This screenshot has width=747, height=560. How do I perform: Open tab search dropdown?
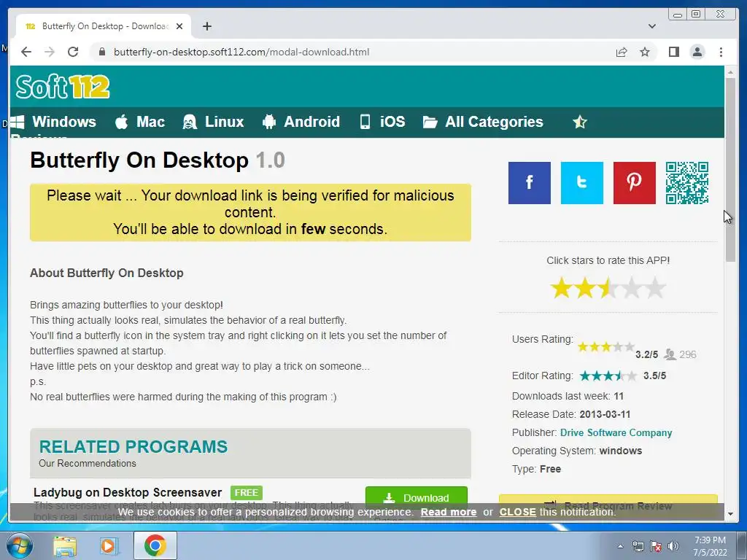tap(652, 26)
